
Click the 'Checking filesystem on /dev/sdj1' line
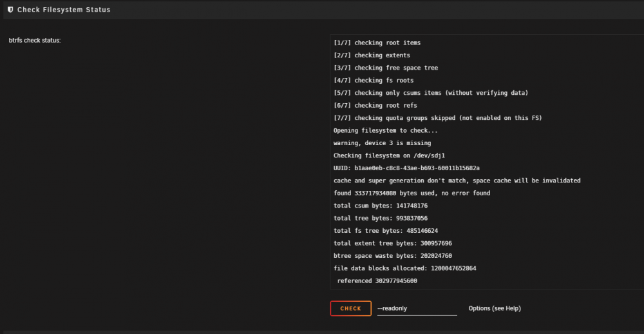390,156
